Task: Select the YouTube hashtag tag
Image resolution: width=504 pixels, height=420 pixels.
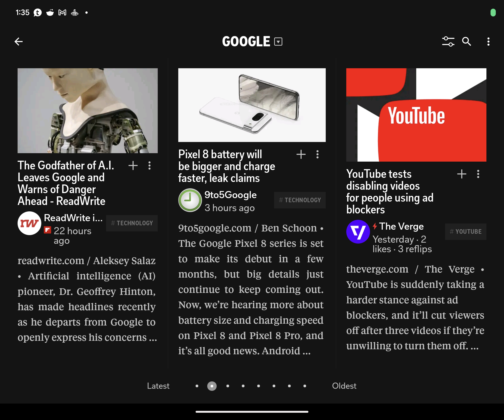Action: pos(465,232)
